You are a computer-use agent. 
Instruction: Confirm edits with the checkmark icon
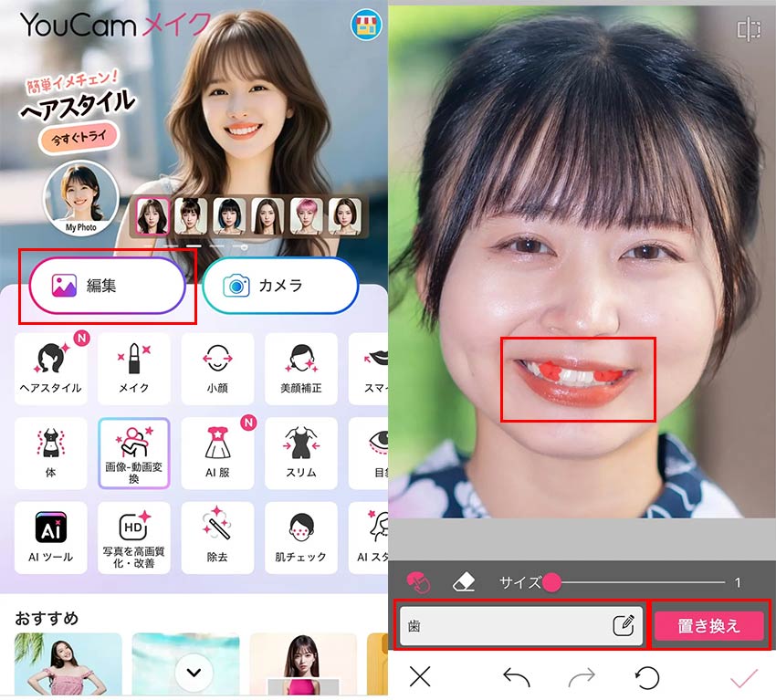point(741,678)
